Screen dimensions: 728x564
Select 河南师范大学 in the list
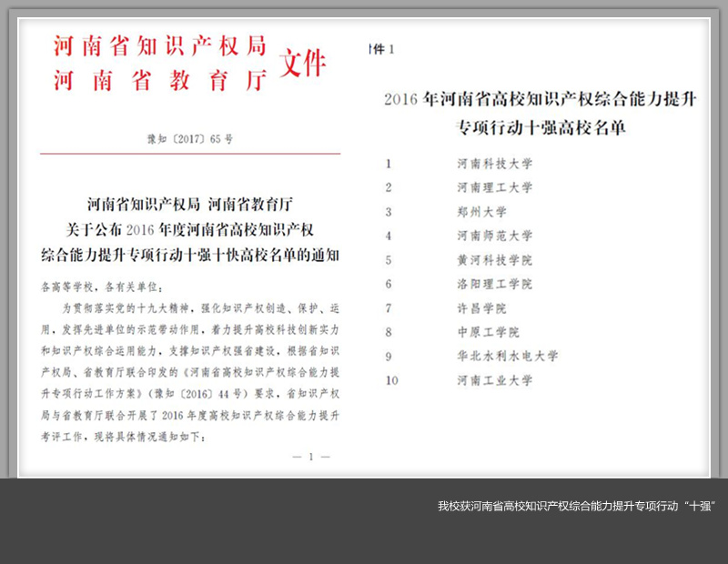[494, 236]
